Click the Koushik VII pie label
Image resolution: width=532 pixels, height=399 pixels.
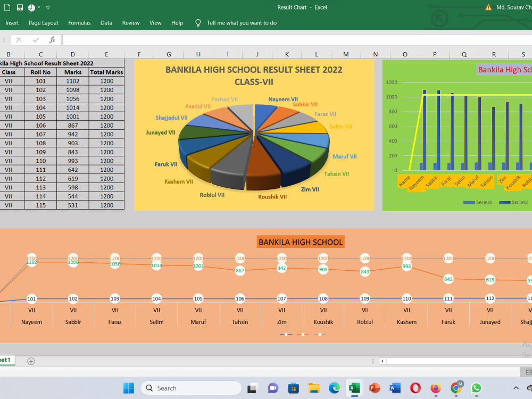tap(272, 197)
